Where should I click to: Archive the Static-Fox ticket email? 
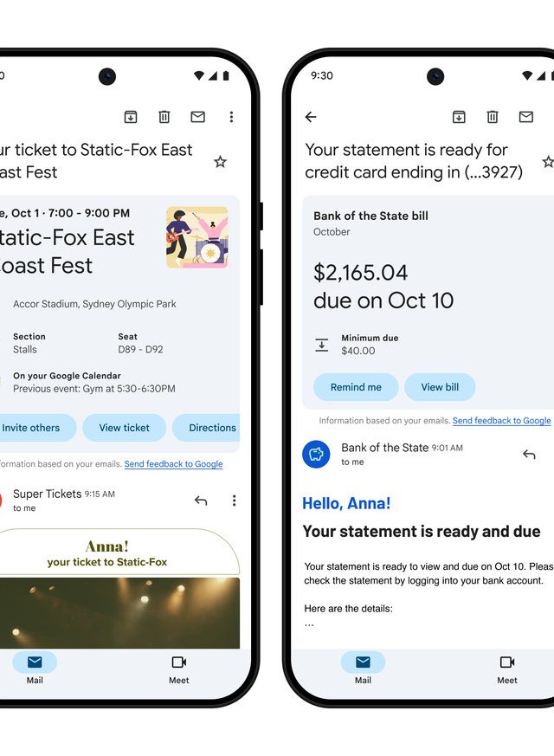130,117
